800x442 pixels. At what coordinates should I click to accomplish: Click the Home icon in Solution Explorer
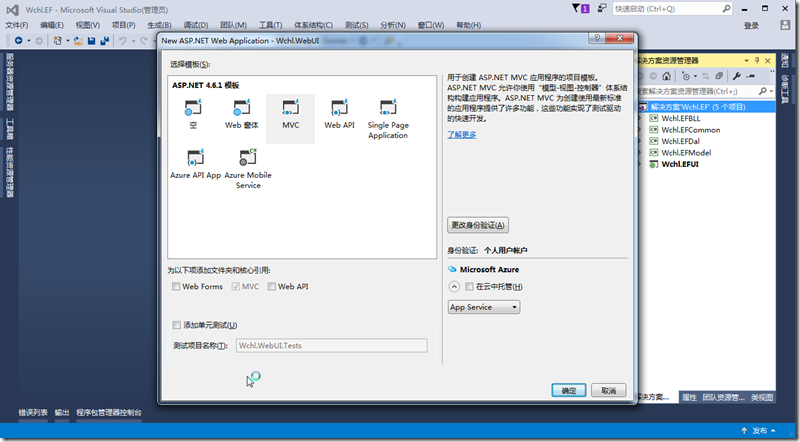(666, 76)
